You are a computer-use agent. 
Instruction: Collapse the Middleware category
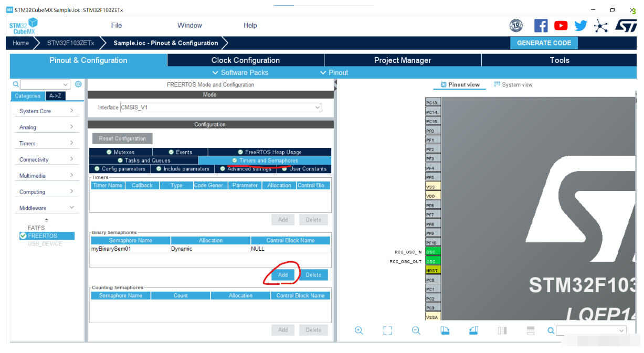(x=46, y=208)
